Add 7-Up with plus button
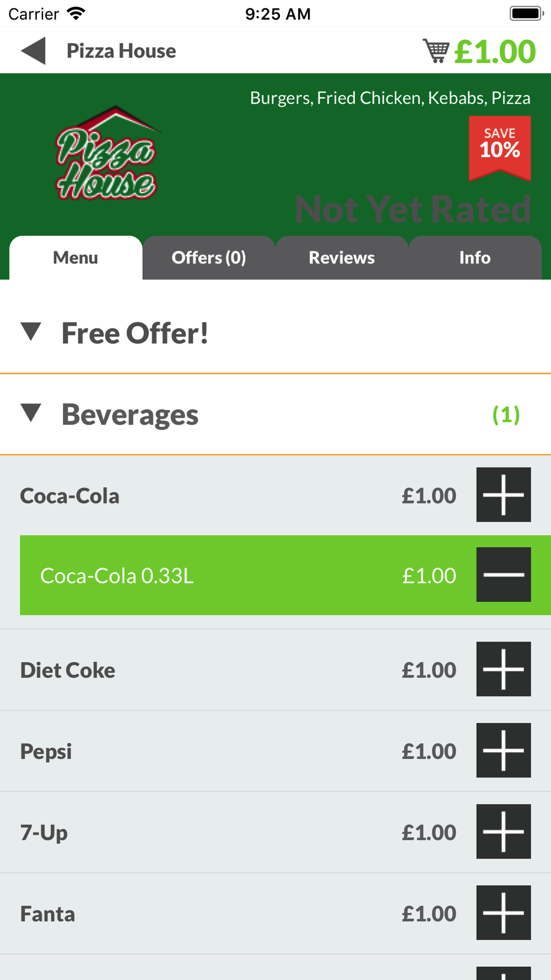The width and height of the screenshot is (551, 980). pyautogui.click(x=503, y=831)
